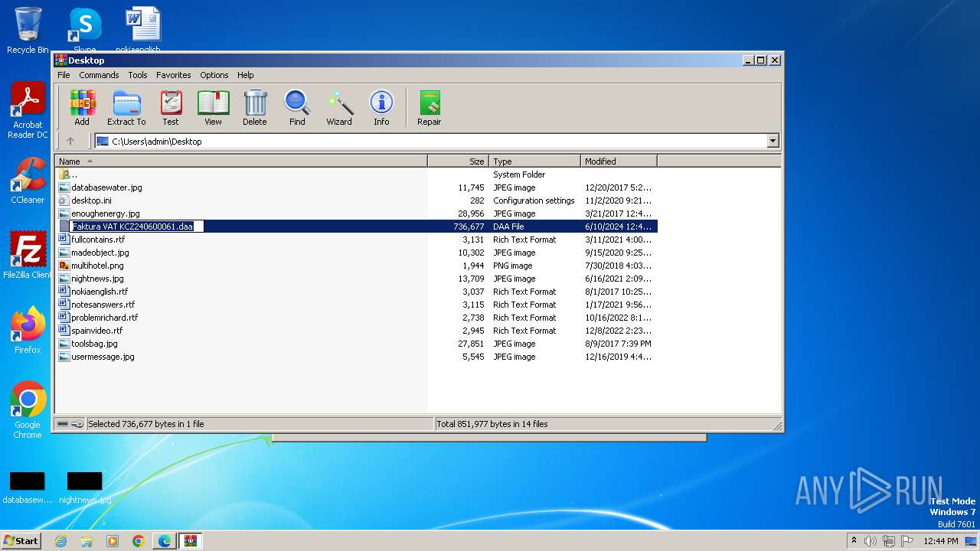Viewport: 980px width, 551px height.
Task: Open Windows Explorer from taskbar
Action: click(87, 541)
